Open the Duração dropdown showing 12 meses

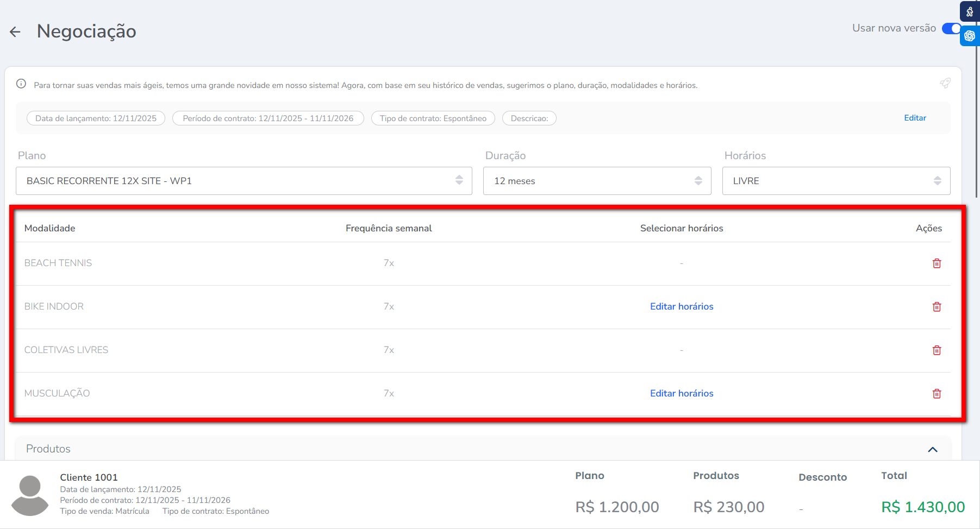coord(597,181)
